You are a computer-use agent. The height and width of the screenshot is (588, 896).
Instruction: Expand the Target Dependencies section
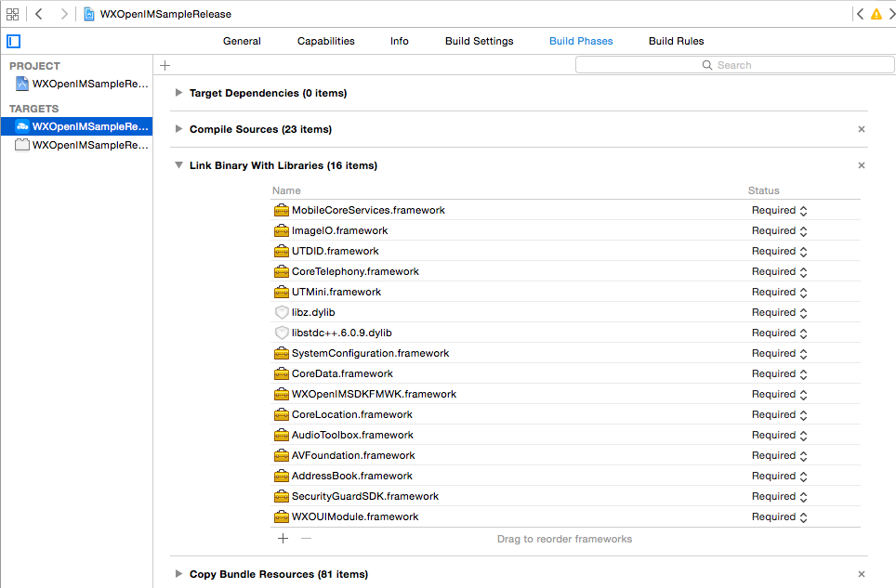[x=179, y=93]
